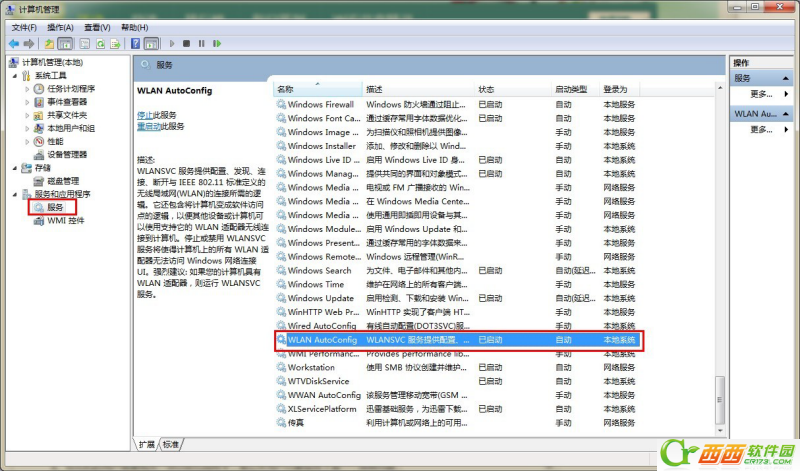
Task: Click gear icon of WTVDiskService row
Action: point(281,381)
